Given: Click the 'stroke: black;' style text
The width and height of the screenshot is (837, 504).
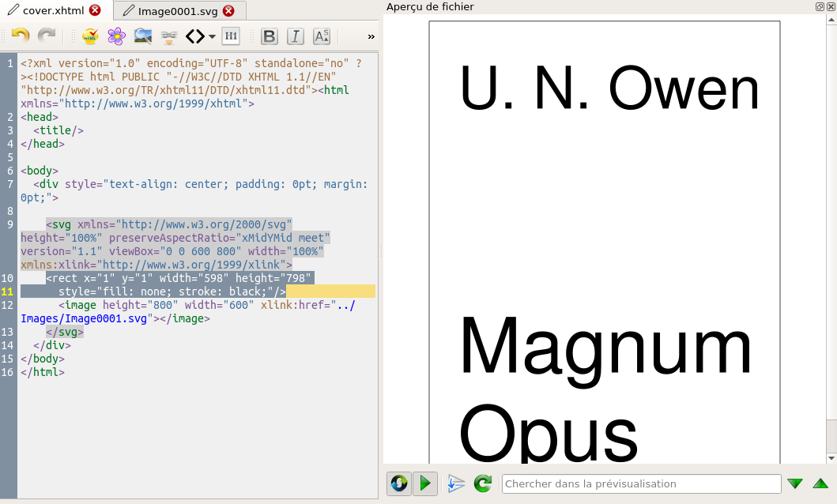Looking at the screenshot, I should (223, 291).
